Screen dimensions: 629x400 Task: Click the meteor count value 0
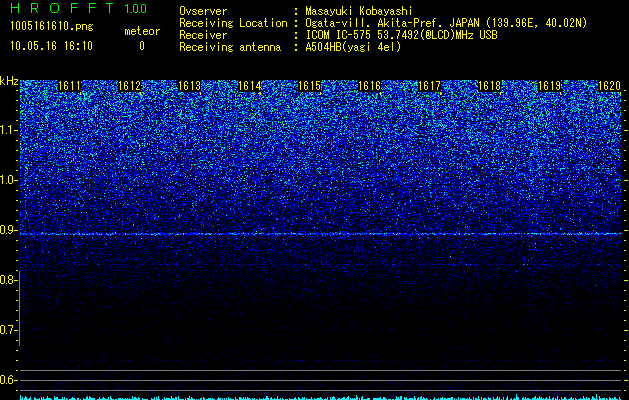142,46
